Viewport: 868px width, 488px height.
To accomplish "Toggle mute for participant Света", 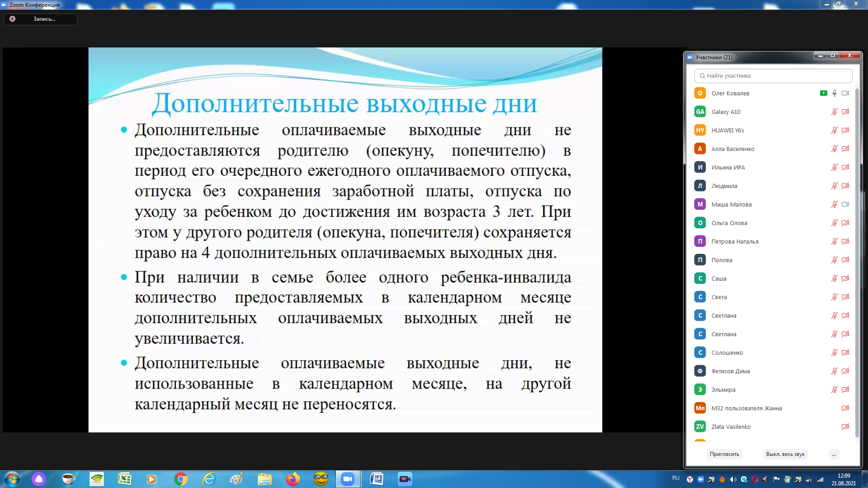I will coord(835,297).
